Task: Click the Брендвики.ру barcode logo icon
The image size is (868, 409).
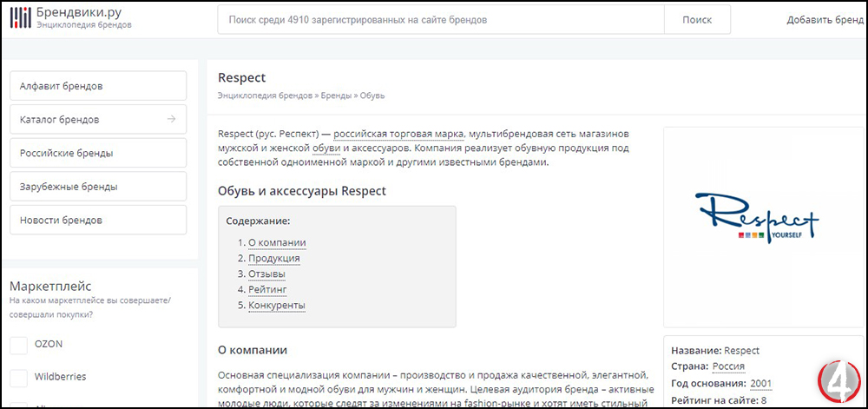Action: tap(21, 17)
